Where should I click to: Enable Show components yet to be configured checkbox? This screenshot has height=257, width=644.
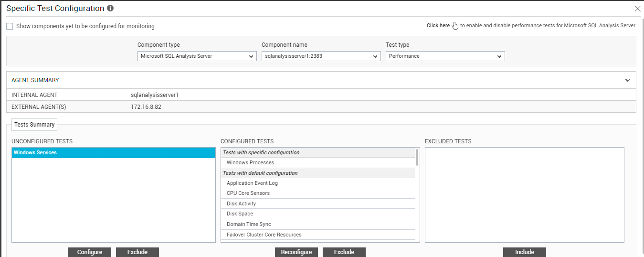[x=10, y=26]
